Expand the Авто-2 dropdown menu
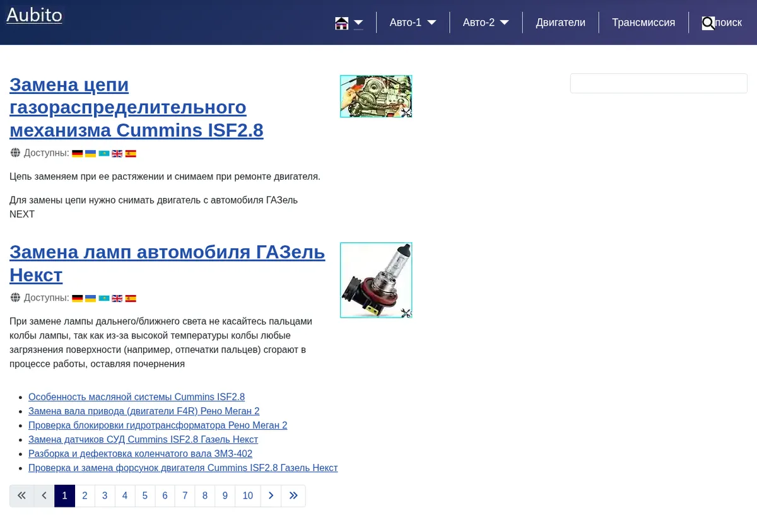 tap(486, 23)
